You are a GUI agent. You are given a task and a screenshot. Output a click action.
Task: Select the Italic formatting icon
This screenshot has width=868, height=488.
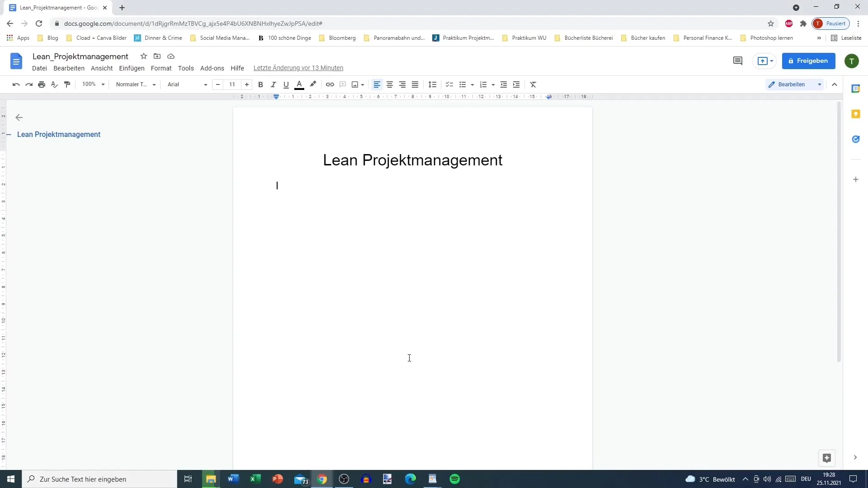(273, 84)
